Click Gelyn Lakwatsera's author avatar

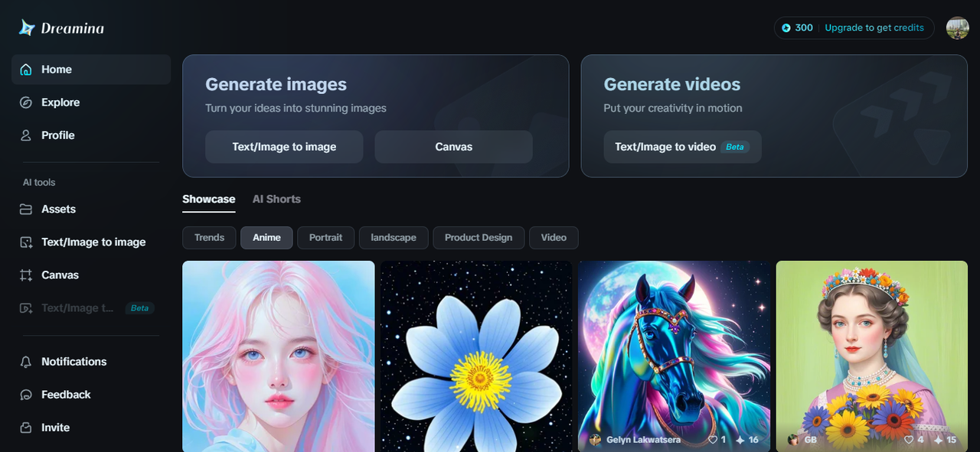click(x=595, y=440)
